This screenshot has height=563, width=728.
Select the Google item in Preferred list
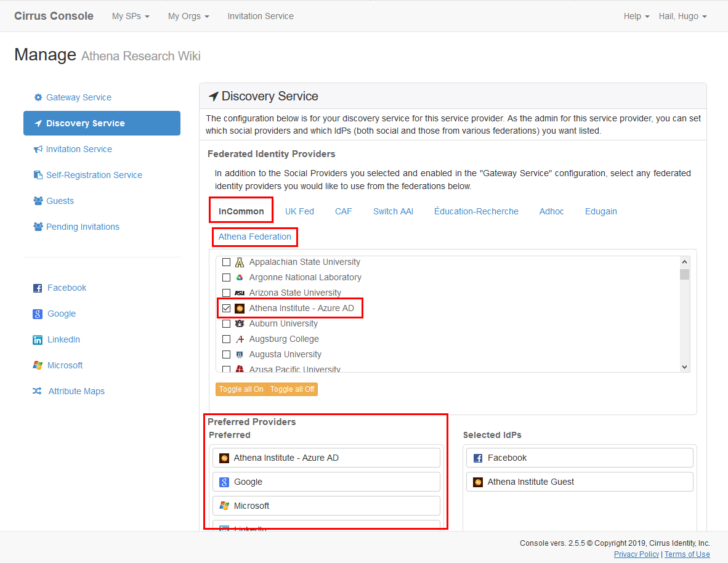[326, 482]
